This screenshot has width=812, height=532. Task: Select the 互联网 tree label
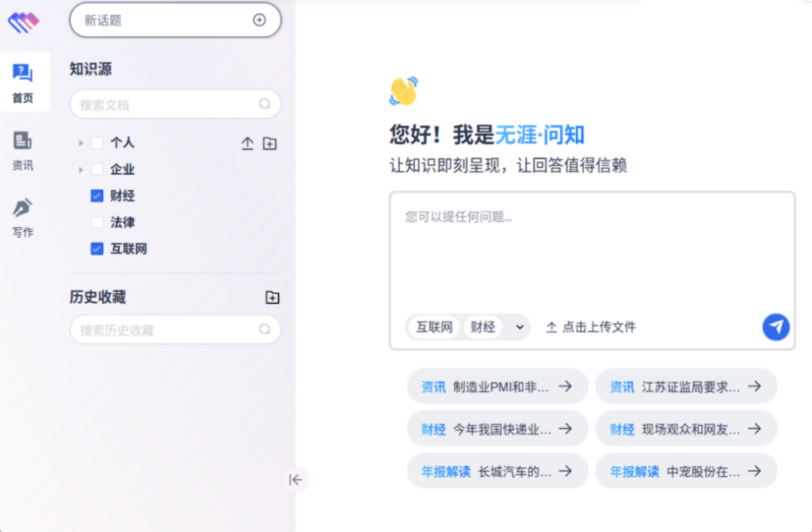(x=129, y=249)
